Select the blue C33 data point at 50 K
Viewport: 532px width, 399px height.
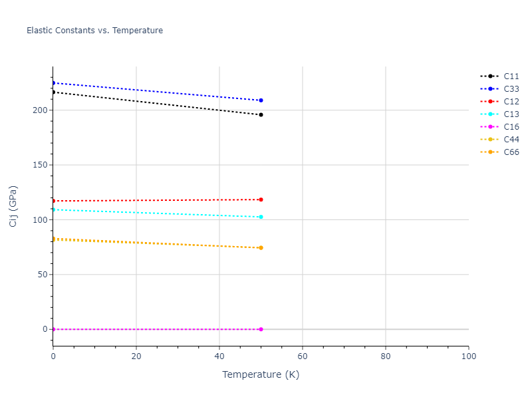[261, 100]
